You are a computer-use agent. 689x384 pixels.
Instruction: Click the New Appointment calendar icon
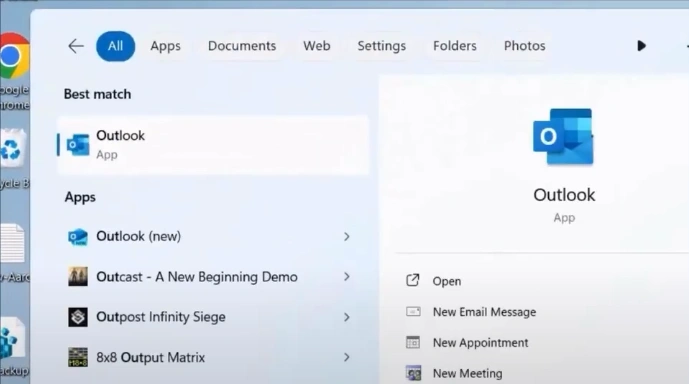[x=413, y=342]
